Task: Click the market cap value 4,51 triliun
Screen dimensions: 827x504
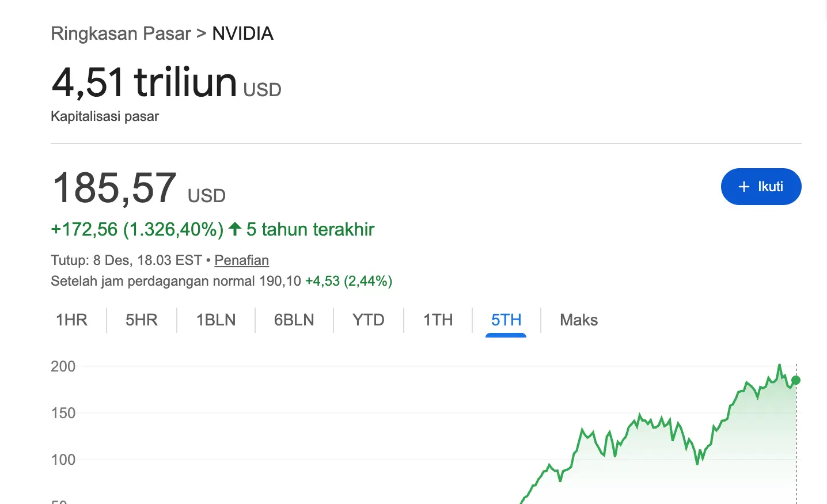Action: point(144,82)
